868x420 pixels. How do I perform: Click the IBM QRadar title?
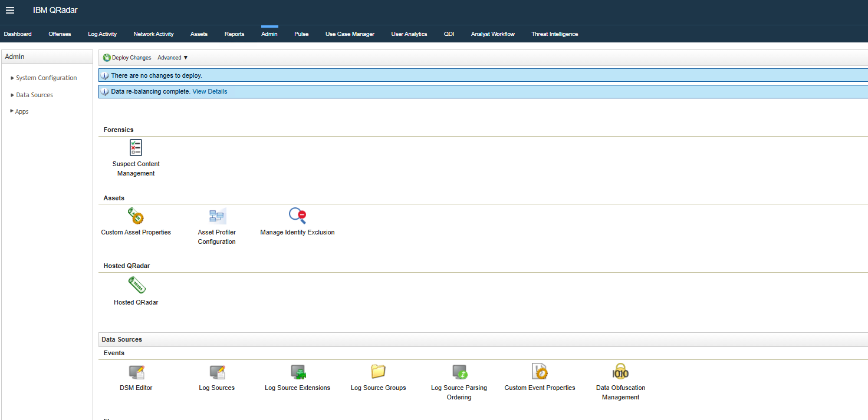[55, 10]
